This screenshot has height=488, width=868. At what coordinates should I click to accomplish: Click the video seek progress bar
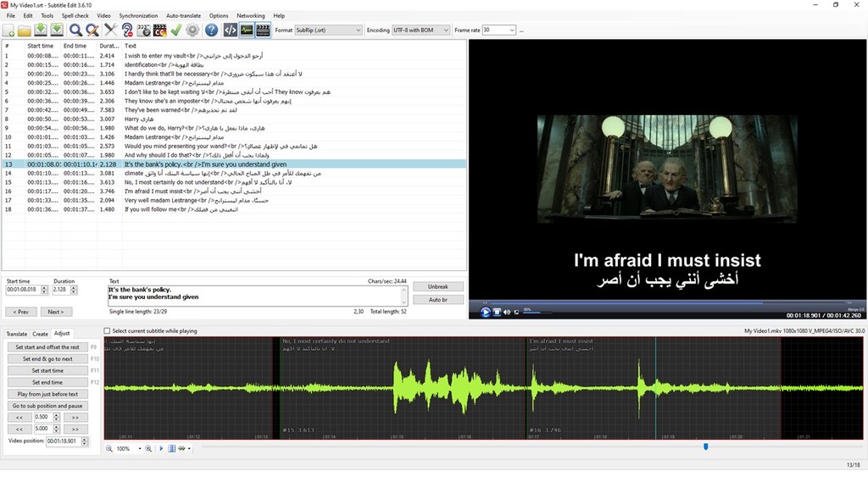click(x=667, y=303)
